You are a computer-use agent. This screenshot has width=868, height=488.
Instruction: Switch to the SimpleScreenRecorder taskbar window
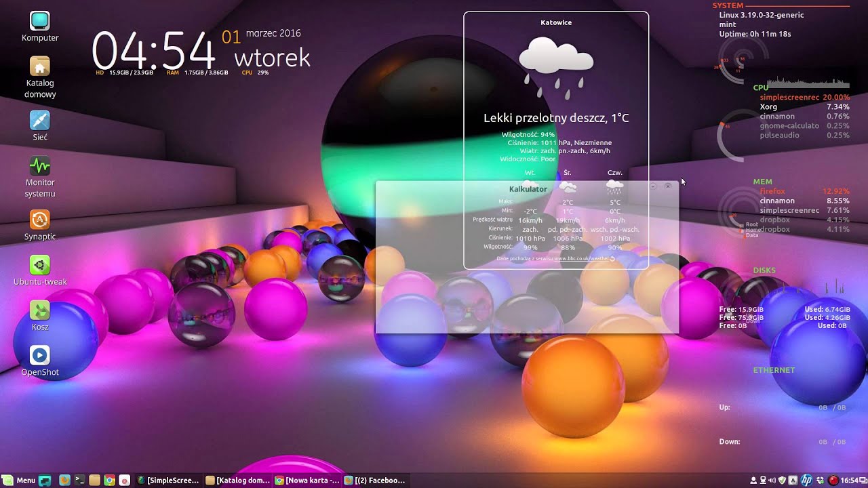(168, 480)
